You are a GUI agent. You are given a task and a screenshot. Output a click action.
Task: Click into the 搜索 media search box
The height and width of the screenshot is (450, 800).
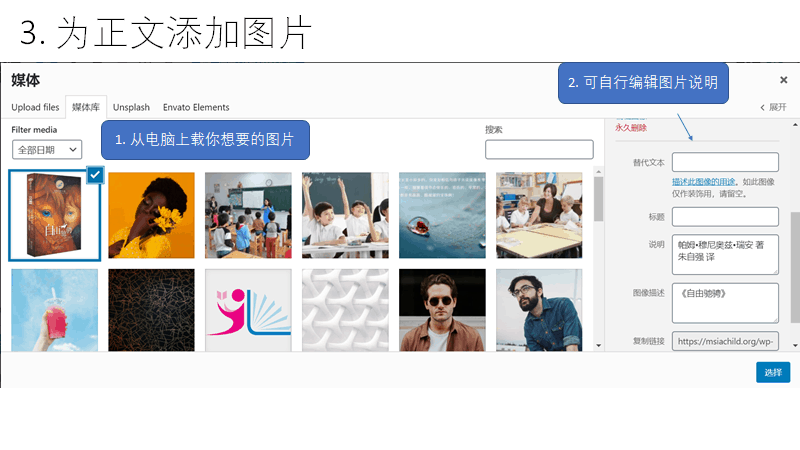pyautogui.click(x=539, y=149)
